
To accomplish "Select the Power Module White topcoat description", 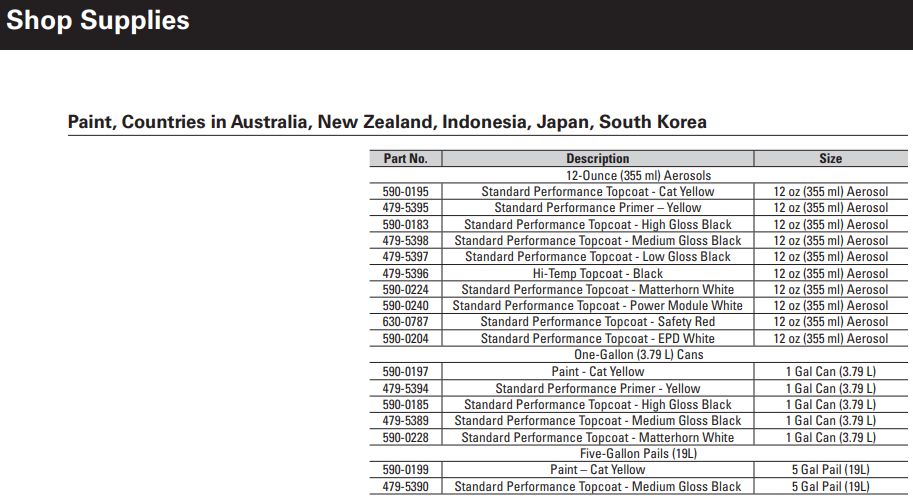I will pyautogui.click(x=597, y=305).
